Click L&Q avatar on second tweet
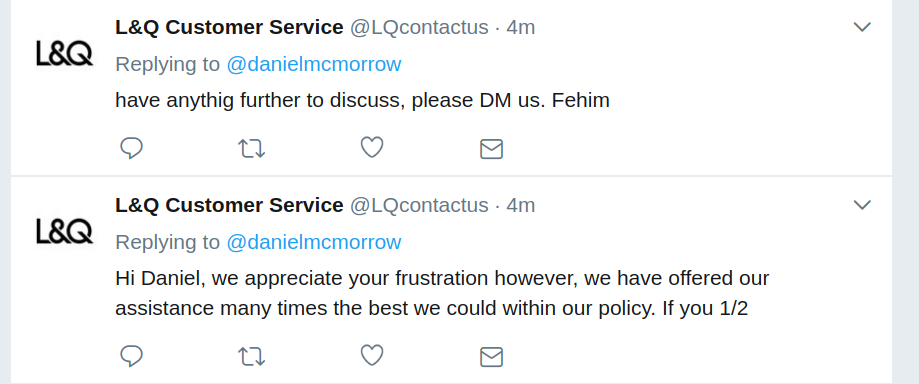 [64, 231]
